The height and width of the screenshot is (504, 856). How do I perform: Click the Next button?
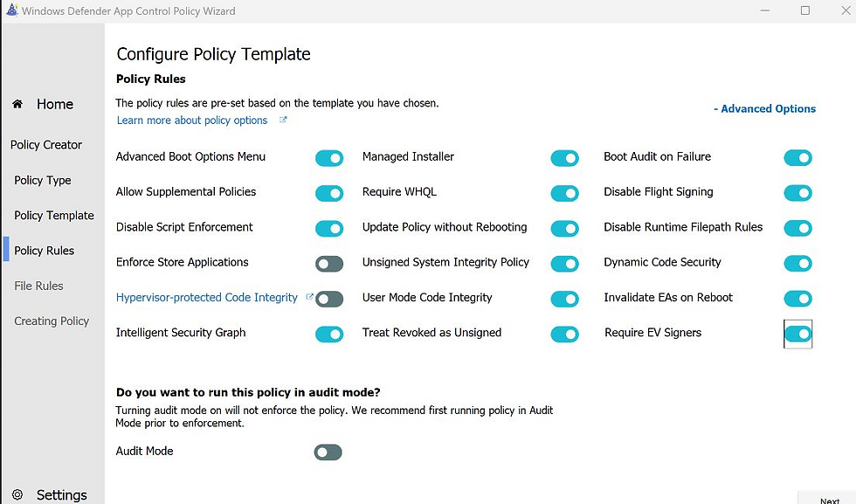click(x=829, y=500)
